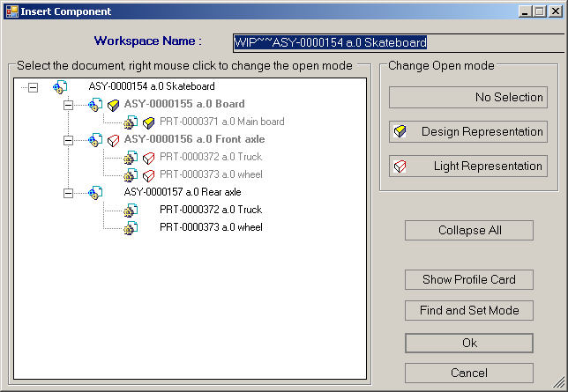Click the yellow cube icon on Design Representation
This screenshot has height=392, width=568.
coord(400,132)
